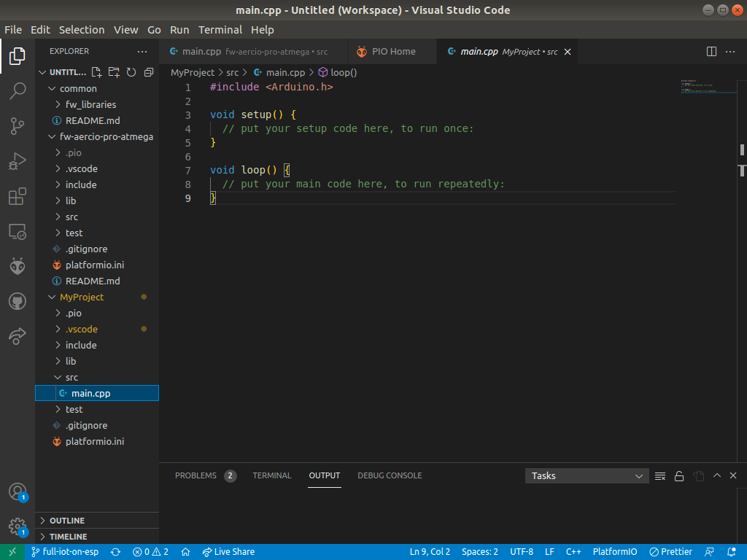Open platformio.ini under MyProject

coord(95,441)
